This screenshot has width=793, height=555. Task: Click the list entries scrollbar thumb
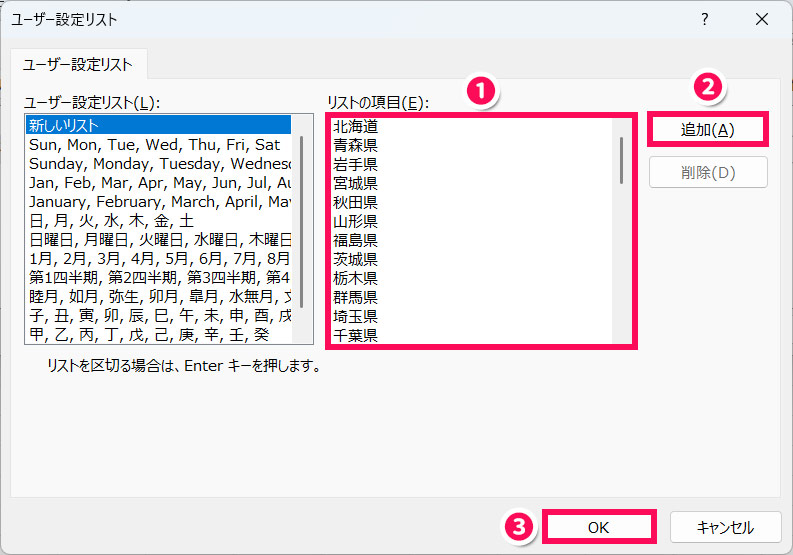(621, 160)
